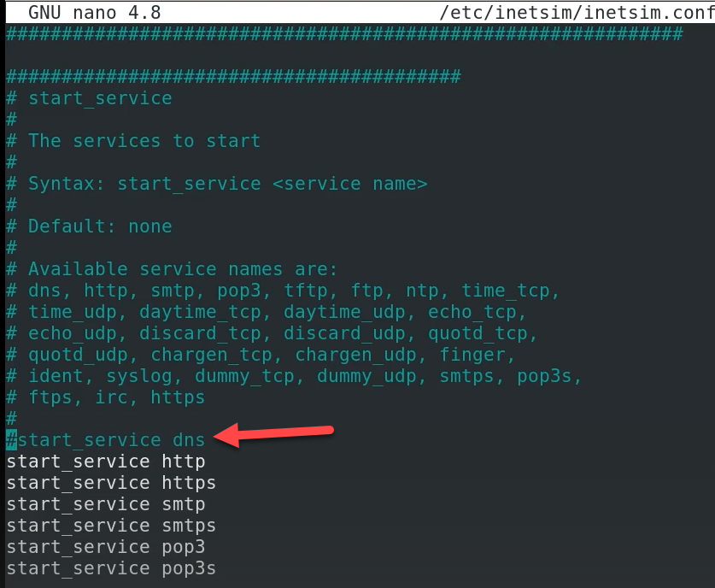Place cursor on start_service smtps line
The image size is (715, 588).
tap(111, 526)
